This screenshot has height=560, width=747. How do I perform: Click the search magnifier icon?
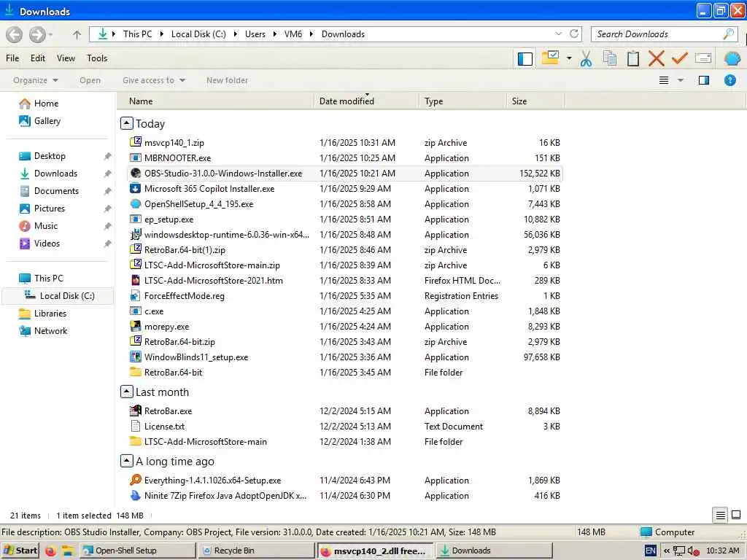[x=728, y=34]
